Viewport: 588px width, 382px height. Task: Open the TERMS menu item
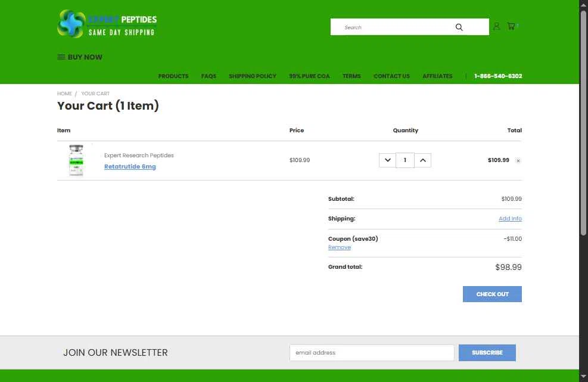coord(351,76)
